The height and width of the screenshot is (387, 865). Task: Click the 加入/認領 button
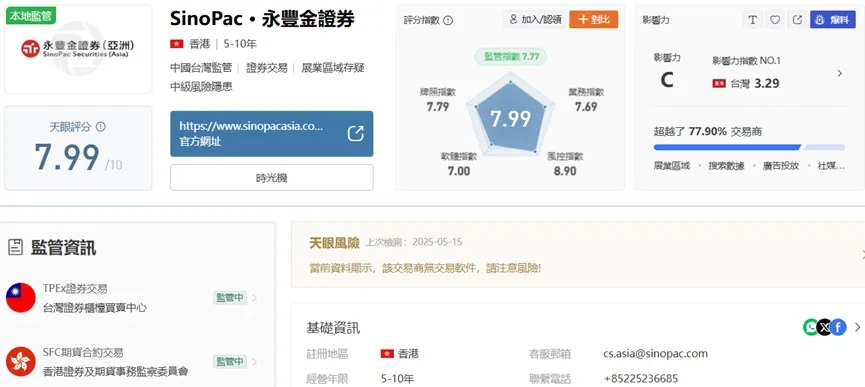coord(535,20)
